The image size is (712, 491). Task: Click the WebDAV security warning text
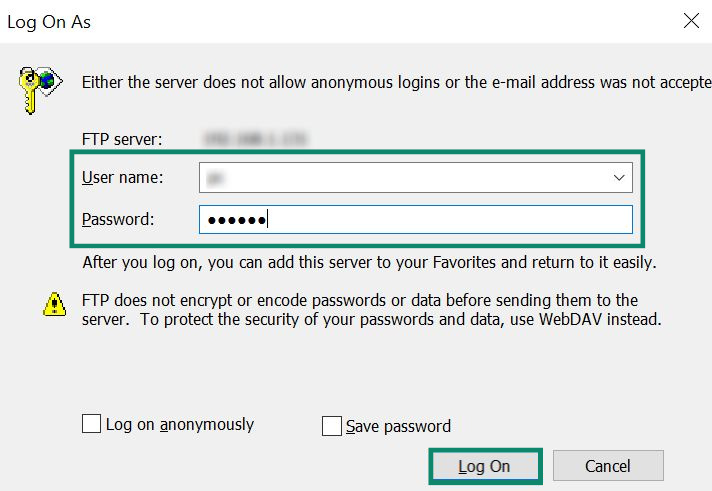371,310
